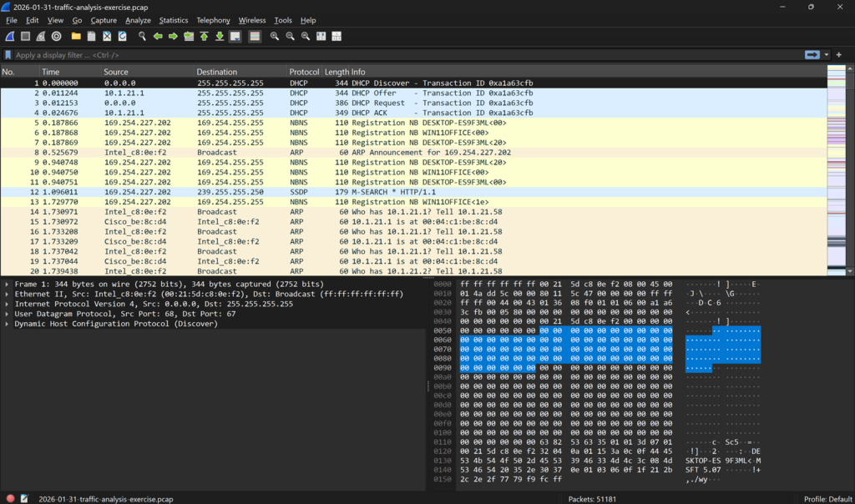Go to the first packet
Image resolution: width=855 pixels, height=504 pixels.
coord(204,37)
